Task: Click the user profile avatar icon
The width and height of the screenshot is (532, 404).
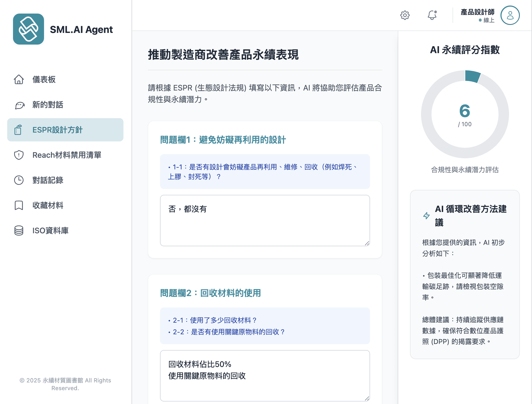Action: 510,15
